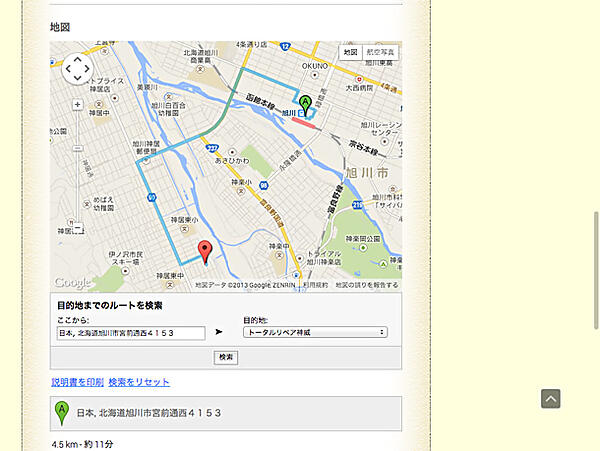Screen dimensions: 600x451
Task: Click the address text 日本, 北海道旭川市宮前通西４１５３
Action: coord(149,413)
